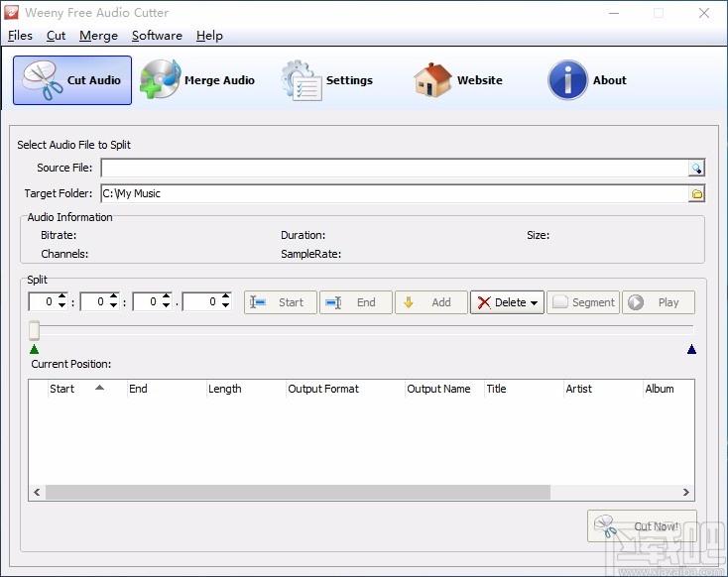Viewport: 728px width, 577px height.
Task: Click the Add segment button
Action: tap(430, 302)
